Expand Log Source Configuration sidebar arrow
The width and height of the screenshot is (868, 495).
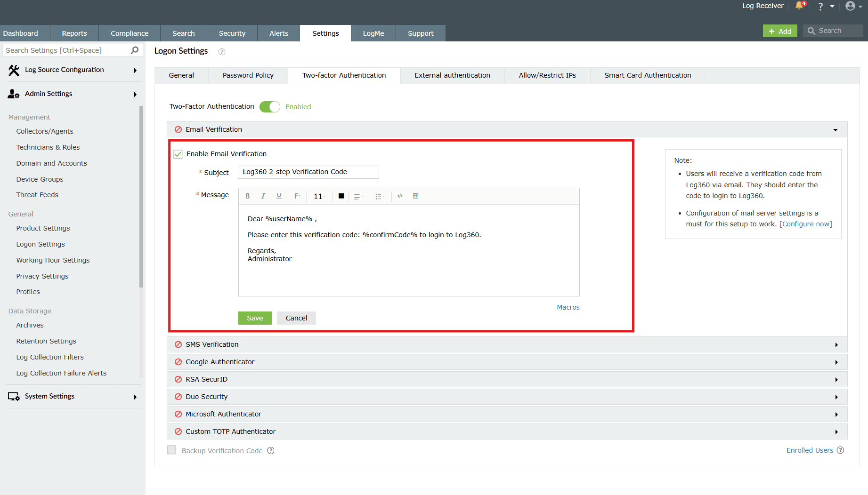click(135, 70)
